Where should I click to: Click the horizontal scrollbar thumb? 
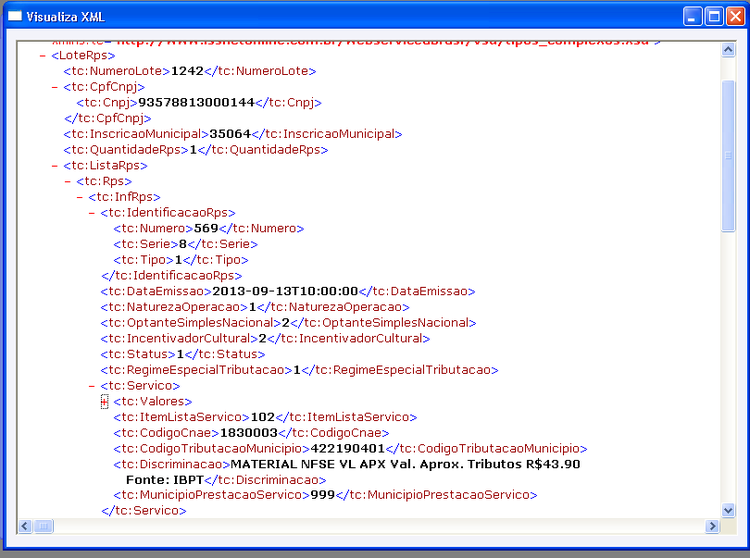[44, 526]
